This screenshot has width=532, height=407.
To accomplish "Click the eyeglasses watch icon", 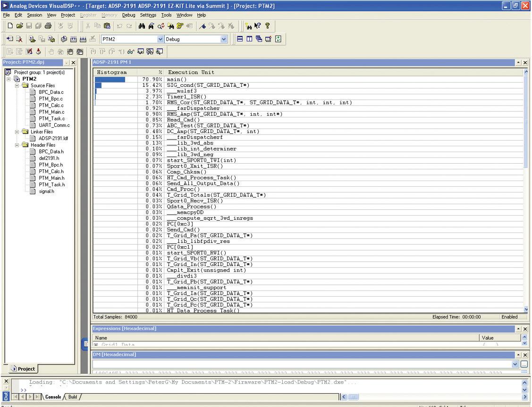I will (x=131, y=51).
